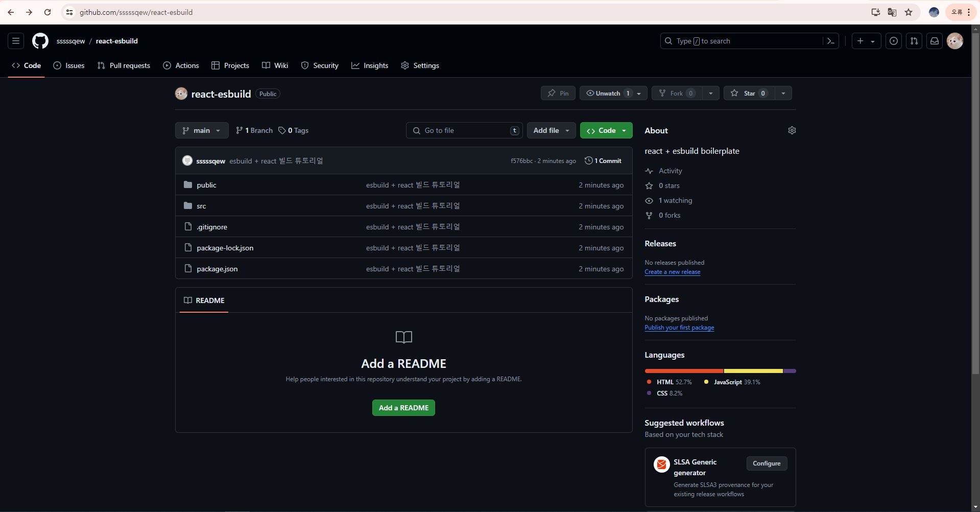Open the package-lock.json file name
Image resolution: width=980 pixels, height=512 pixels.
[225, 248]
